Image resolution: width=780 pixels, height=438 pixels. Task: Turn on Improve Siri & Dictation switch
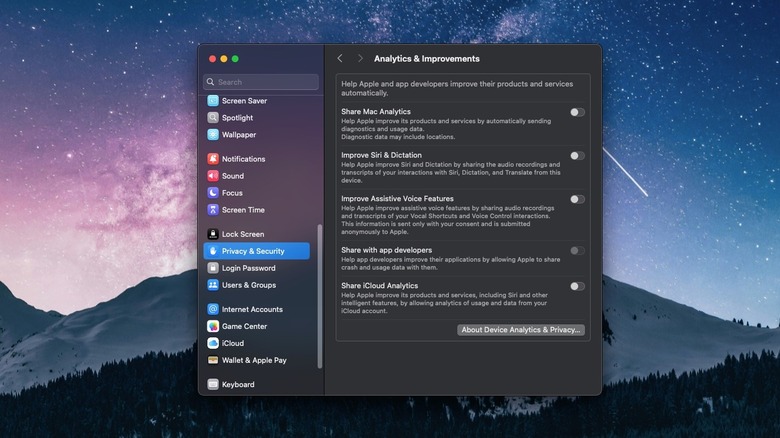pos(577,156)
